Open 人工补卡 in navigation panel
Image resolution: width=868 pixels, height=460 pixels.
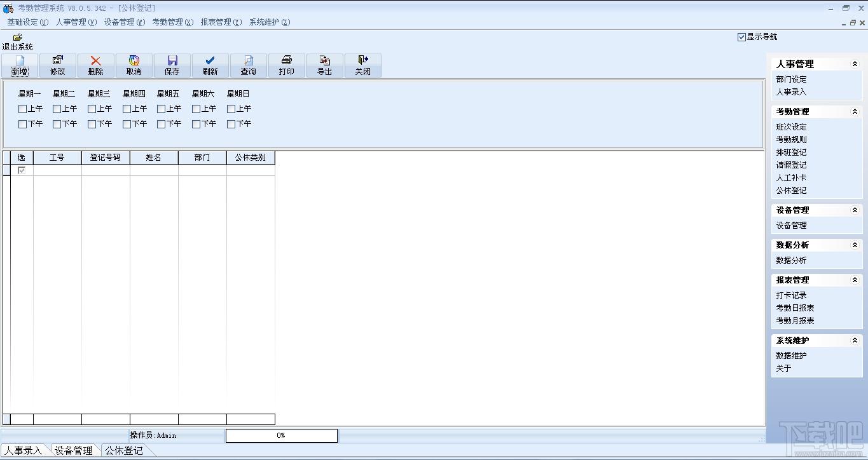click(791, 178)
